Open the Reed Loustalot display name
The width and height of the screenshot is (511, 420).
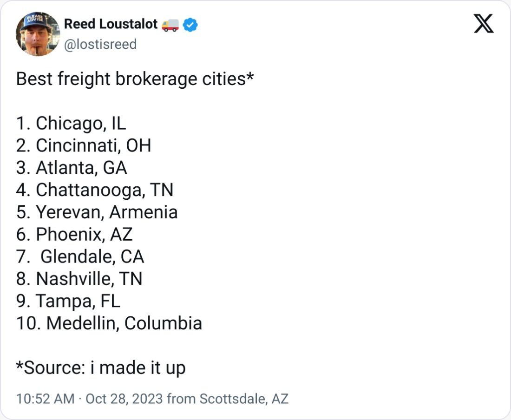coord(111,24)
